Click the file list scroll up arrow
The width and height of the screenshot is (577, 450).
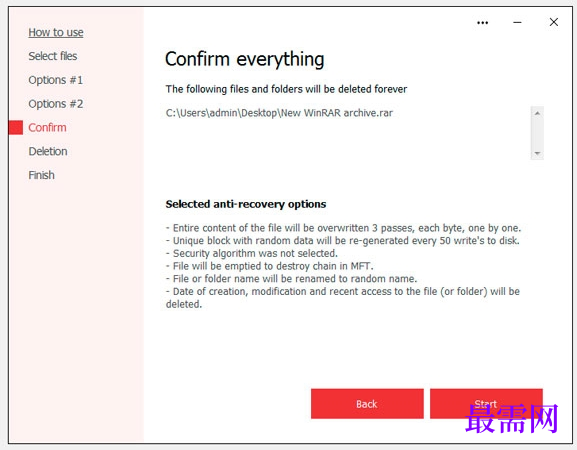537,113
